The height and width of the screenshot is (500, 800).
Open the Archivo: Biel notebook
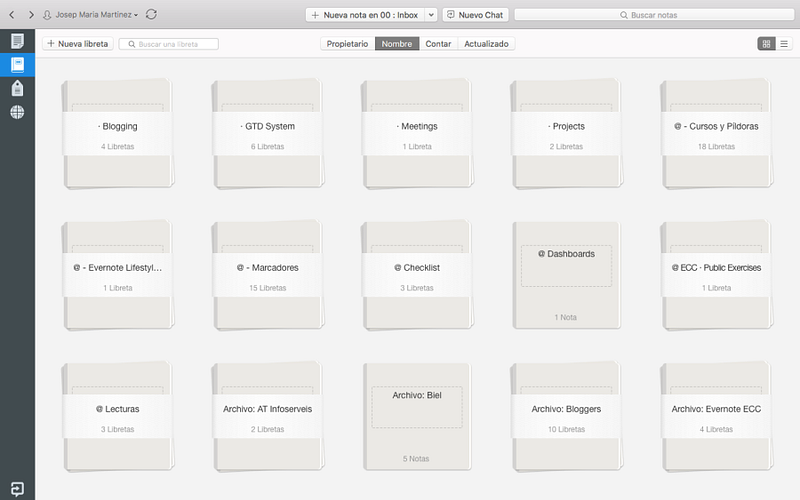pos(417,416)
